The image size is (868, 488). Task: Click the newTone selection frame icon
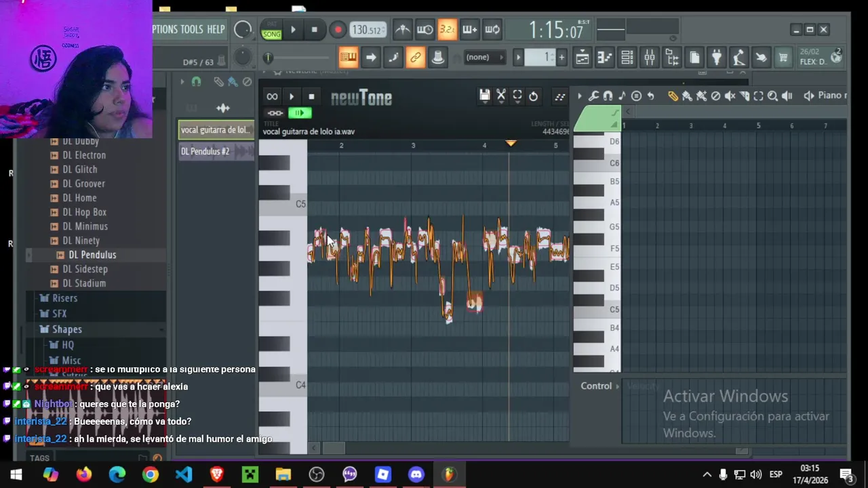(517, 96)
